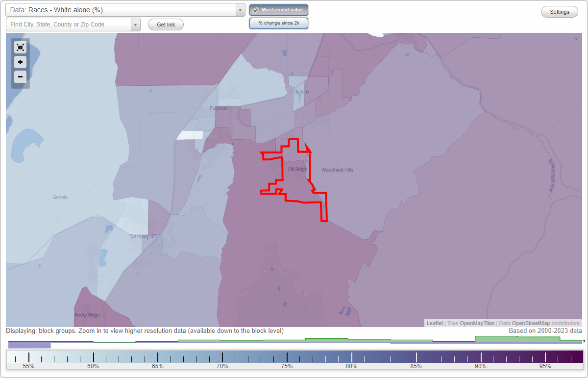Image resolution: width=588 pixels, height=378 pixels.
Task: Open the Settings panel
Action: (559, 11)
